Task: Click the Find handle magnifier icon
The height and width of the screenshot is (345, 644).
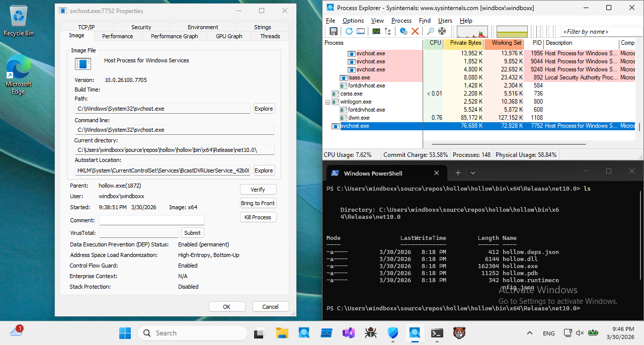Action: click(431, 31)
